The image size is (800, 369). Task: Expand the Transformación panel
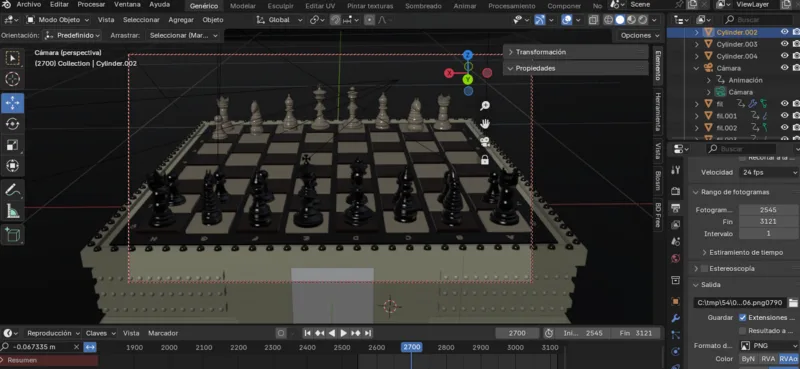(576, 52)
